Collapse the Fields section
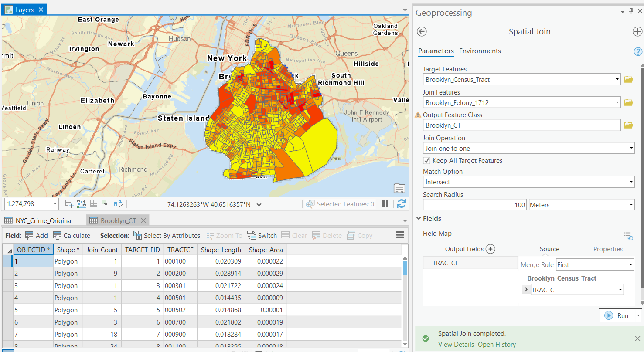 coord(419,219)
